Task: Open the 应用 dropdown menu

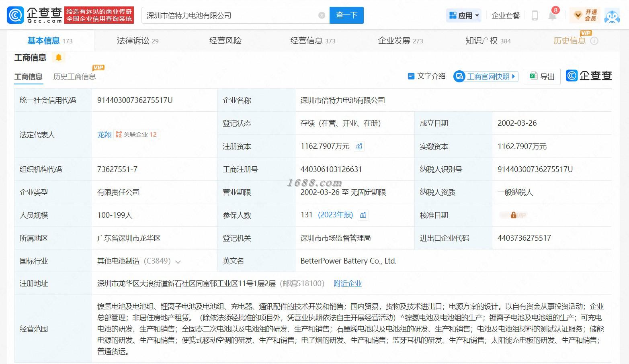Action: pyautogui.click(x=464, y=15)
